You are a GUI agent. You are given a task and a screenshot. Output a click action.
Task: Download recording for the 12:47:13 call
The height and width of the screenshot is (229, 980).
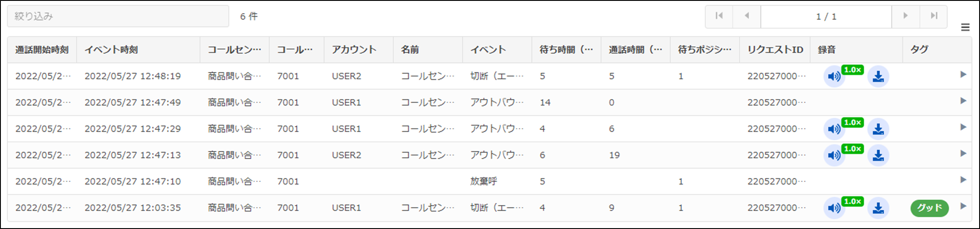tap(878, 156)
